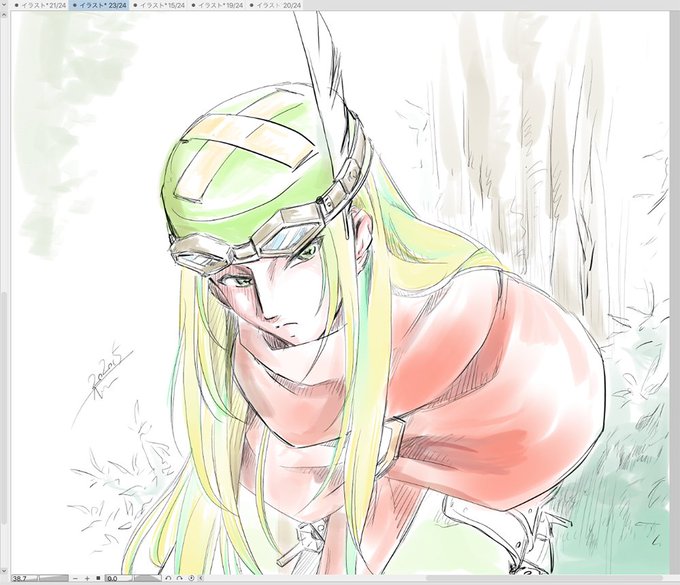Click the zoom out minus button
Screen dimensions: 680x585
75,578
